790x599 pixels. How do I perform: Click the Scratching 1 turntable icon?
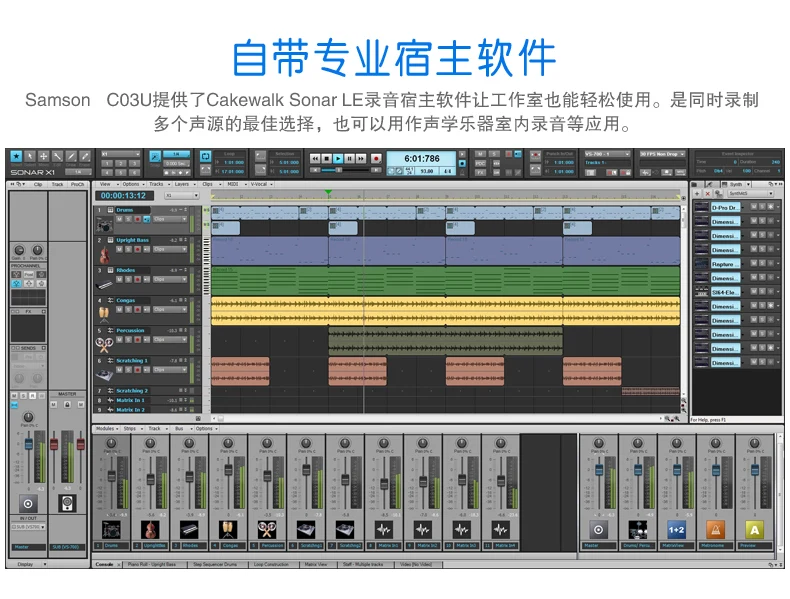pos(104,375)
